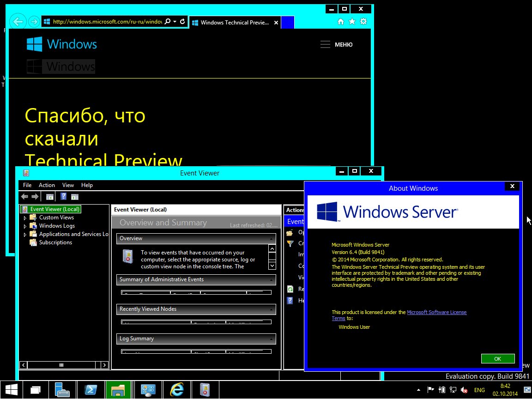Toggle Show/Hide Console Tree toolbar icon
Viewport: 532px width, 399px height.
tap(50, 196)
